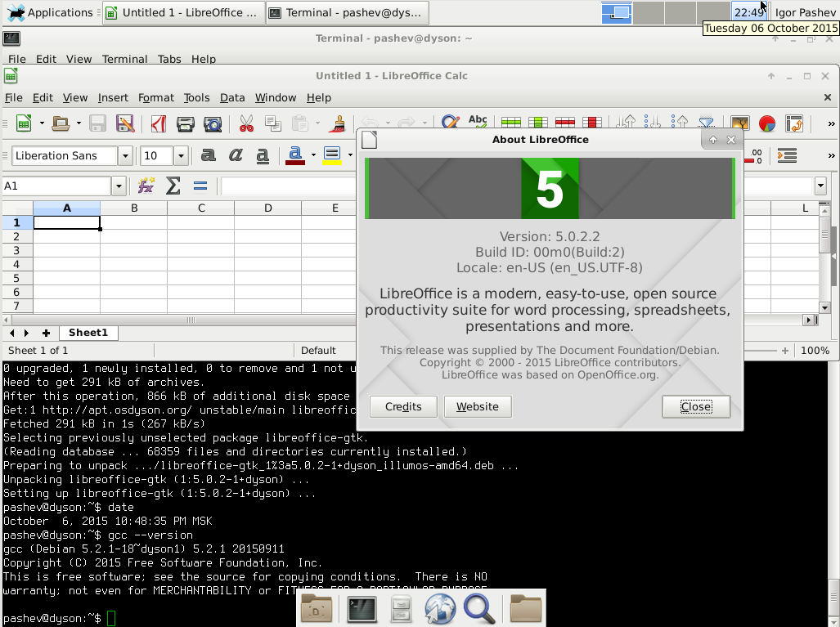Open the font name dropdown
The image size is (840, 627).
pyautogui.click(x=125, y=156)
